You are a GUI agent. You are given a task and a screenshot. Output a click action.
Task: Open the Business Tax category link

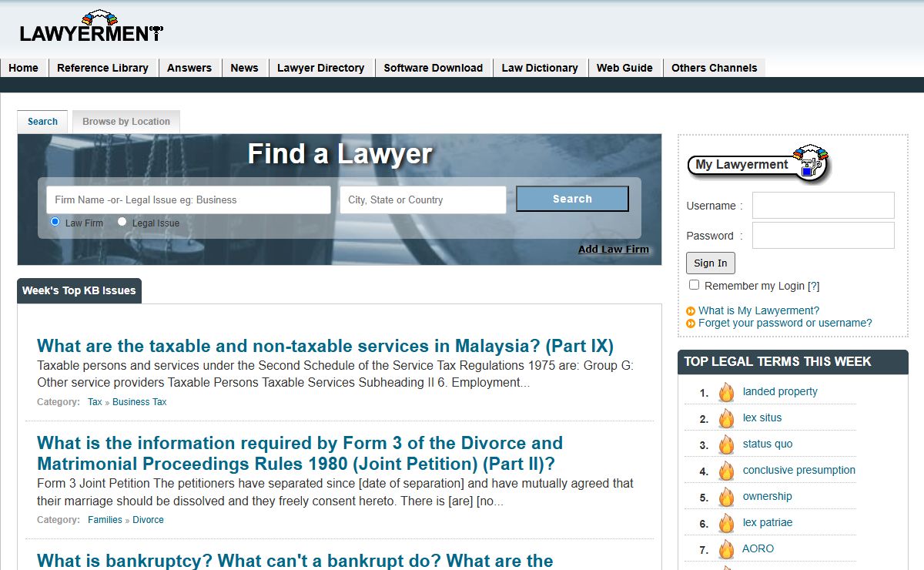point(139,402)
